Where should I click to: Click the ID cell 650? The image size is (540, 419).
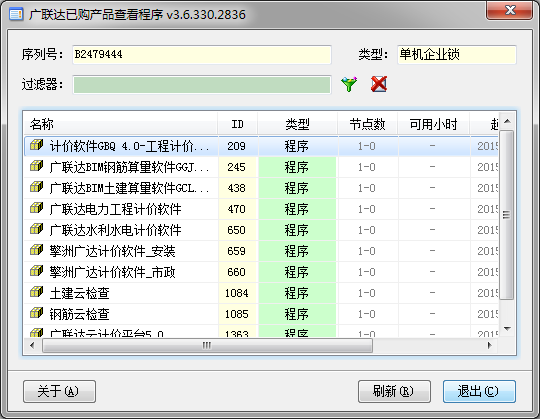[237, 230]
